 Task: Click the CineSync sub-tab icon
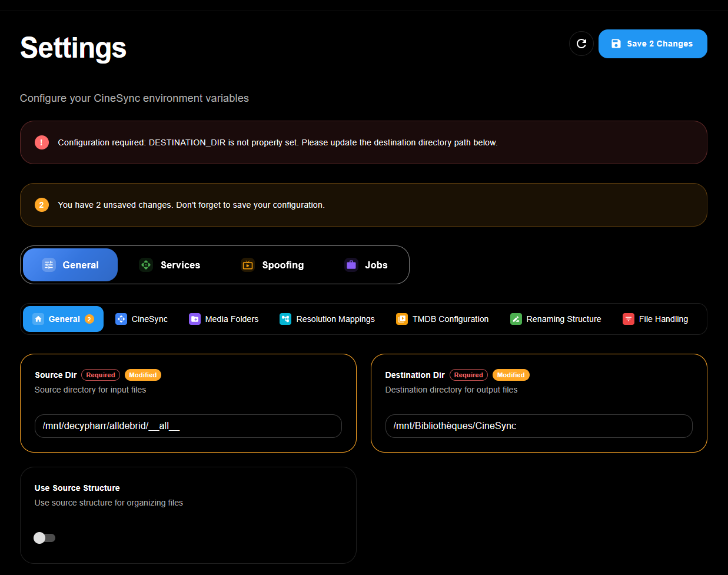[121, 319]
